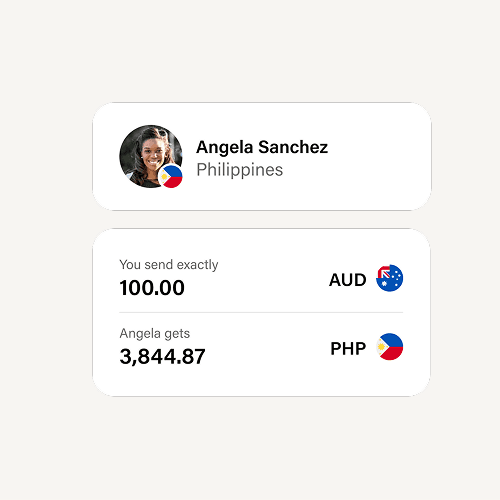Select the Philippine flag beside PHP
Screen dimensions: 500x500
click(389, 347)
